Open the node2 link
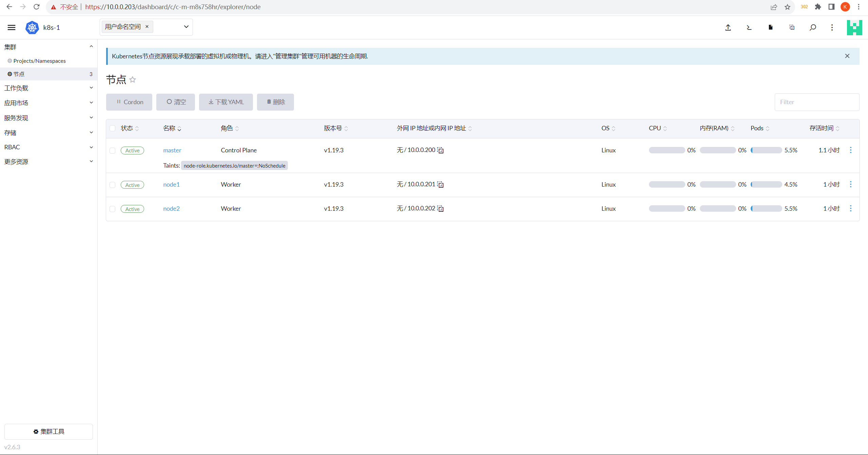The image size is (868, 455). (172, 209)
